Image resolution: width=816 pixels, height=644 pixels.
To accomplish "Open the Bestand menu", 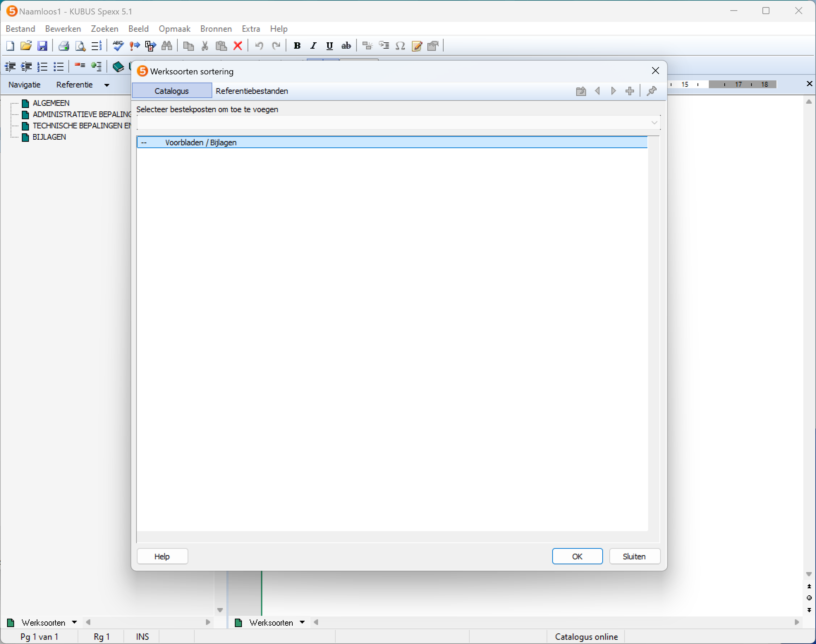I will tap(20, 29).
